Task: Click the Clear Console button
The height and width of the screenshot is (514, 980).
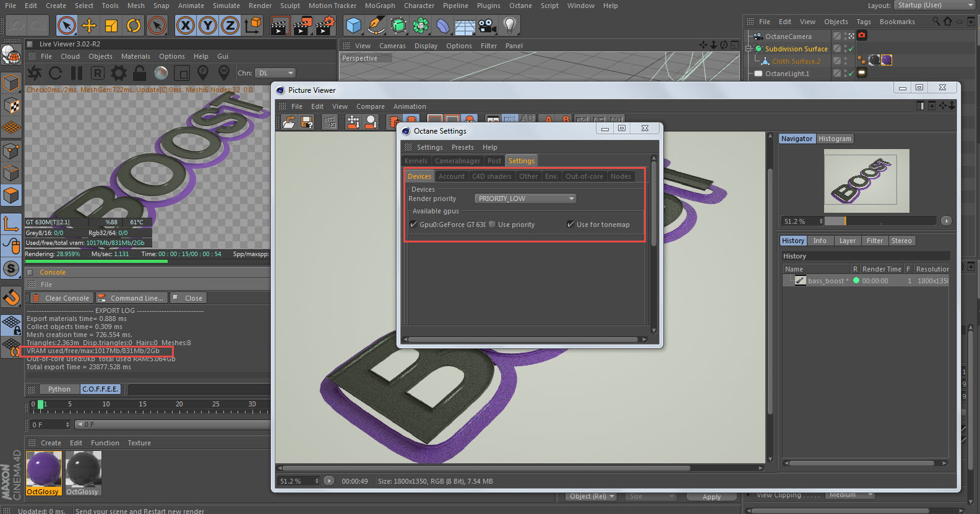Action: point(61,298)
